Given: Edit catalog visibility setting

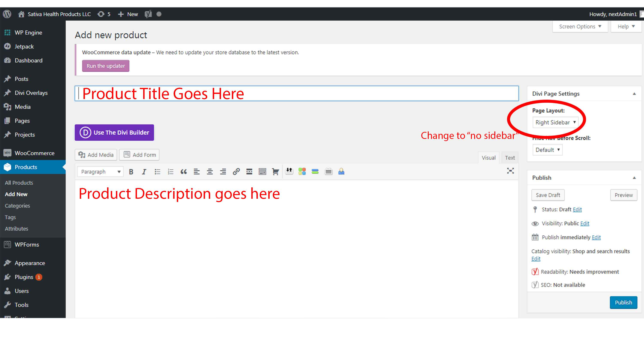Looking at the screenshot, I should click(536, 259).
